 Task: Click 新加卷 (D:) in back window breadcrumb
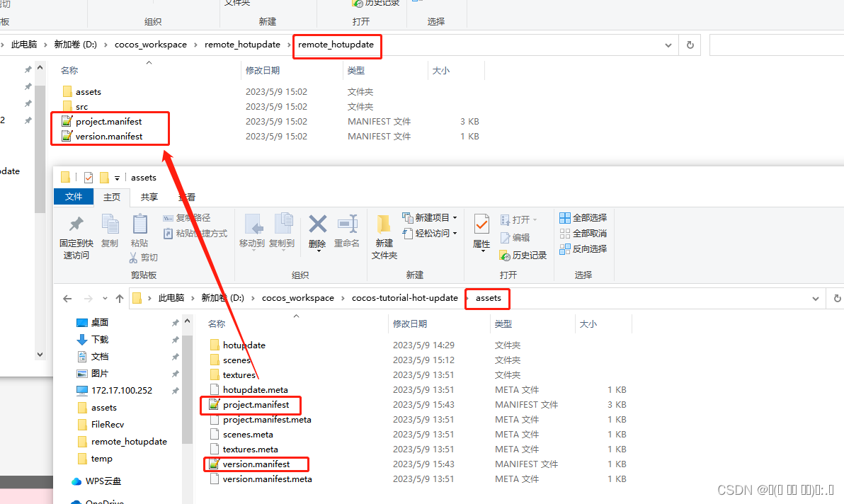[x=75, y=45]
